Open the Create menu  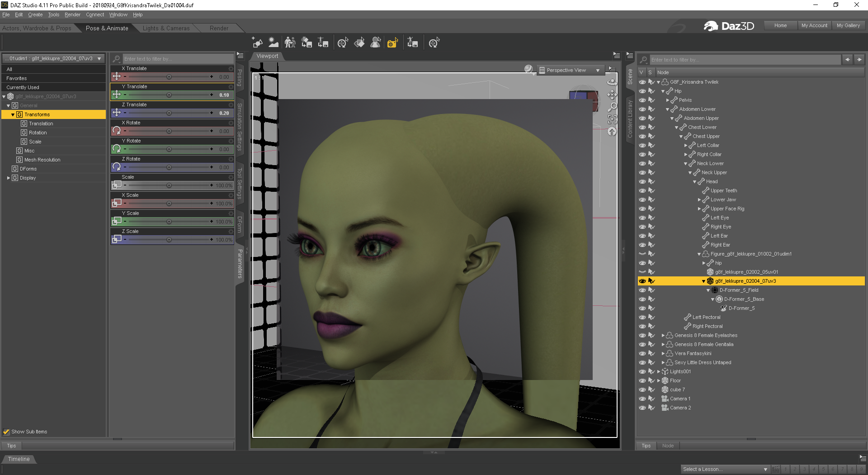click(x=35, y=14)
